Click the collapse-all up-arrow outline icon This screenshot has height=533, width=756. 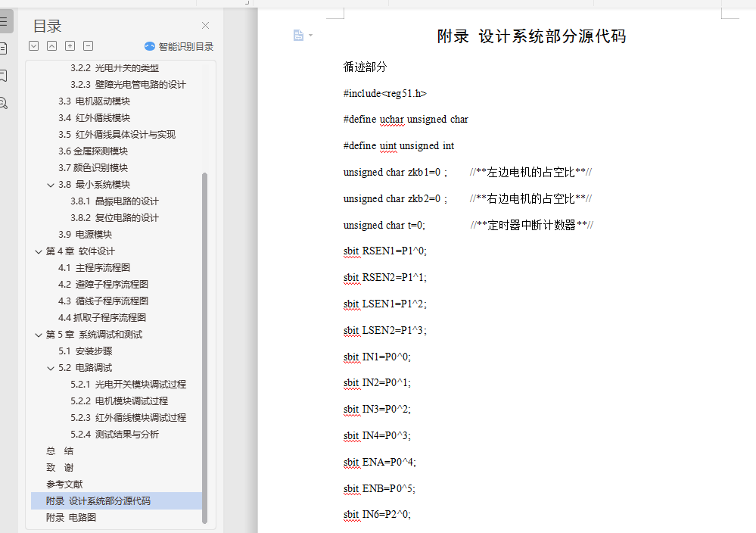[x=51, y=46]
